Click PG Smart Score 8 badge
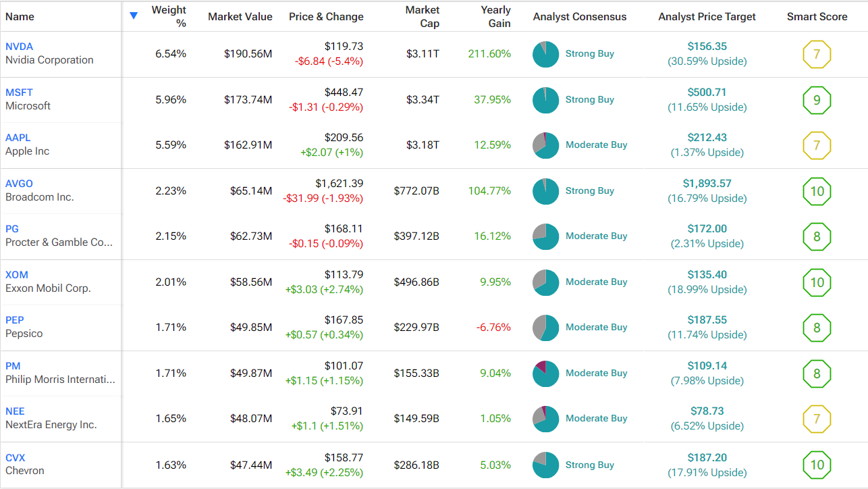 point(817,237)
